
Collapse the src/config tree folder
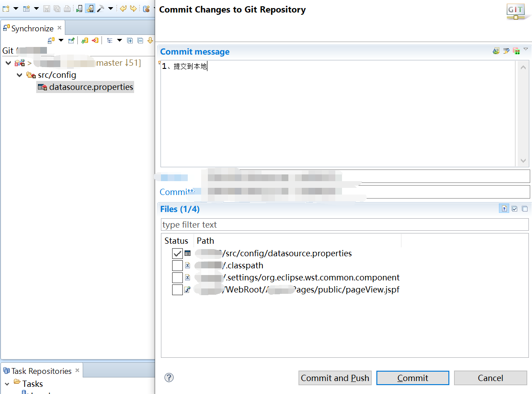pyautogui.click(x=19, y=75)
